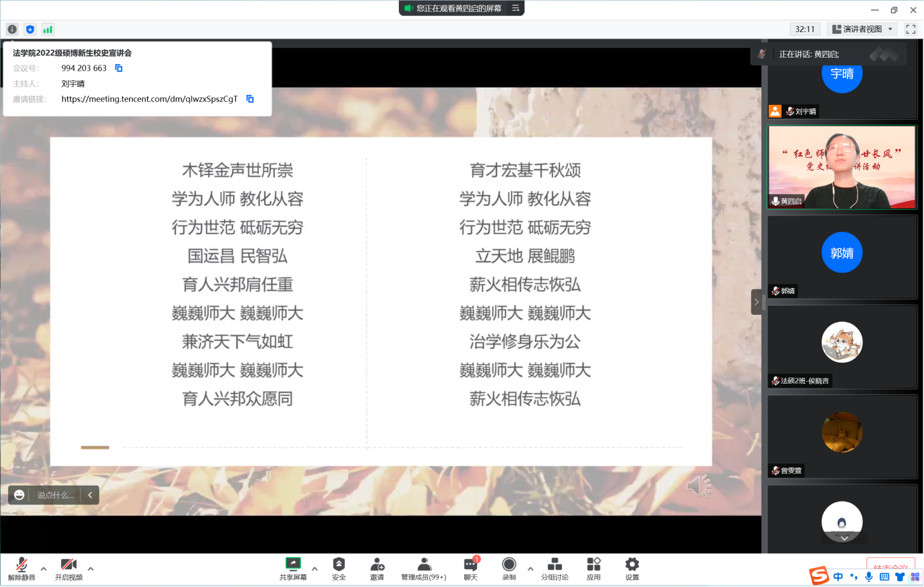Check the network signal status icon
Screen dimensions: 924x587
tap(48, 29)
